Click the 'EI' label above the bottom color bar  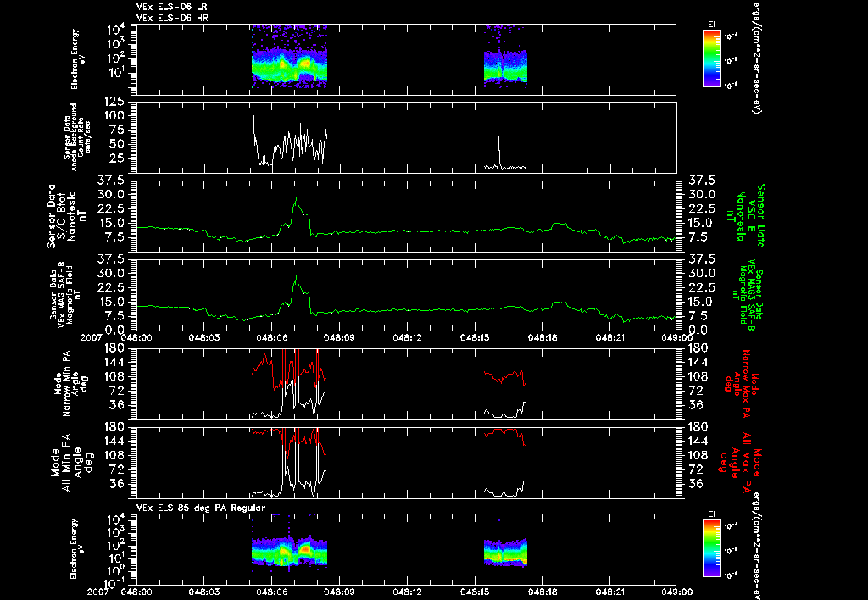(711, 514)
